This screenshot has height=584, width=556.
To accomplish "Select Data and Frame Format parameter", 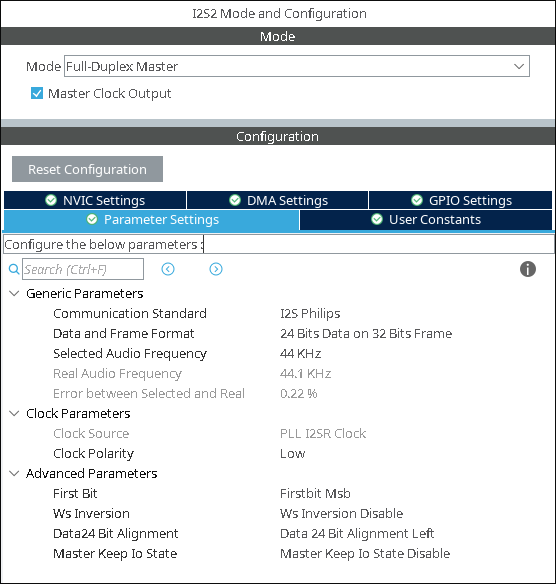I will (124, 333).
